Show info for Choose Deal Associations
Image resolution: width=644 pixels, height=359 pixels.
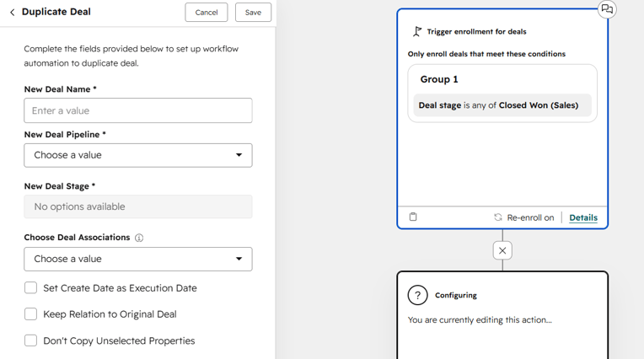coord(139,238)
